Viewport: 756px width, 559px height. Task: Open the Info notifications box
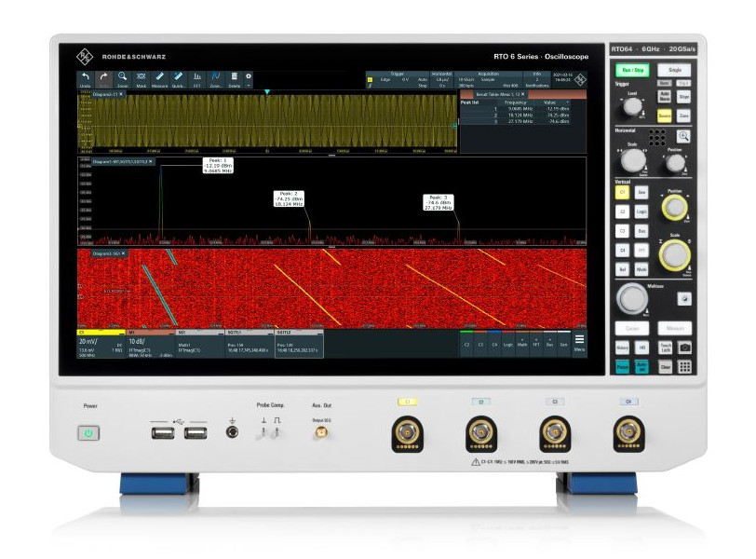[x=536, y=79]
